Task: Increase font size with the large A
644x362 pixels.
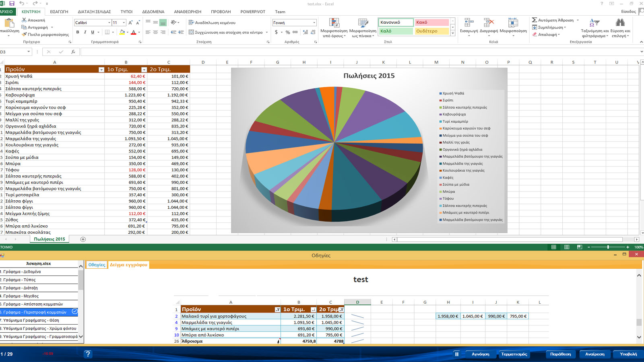Action: click(x=131, y=23)
